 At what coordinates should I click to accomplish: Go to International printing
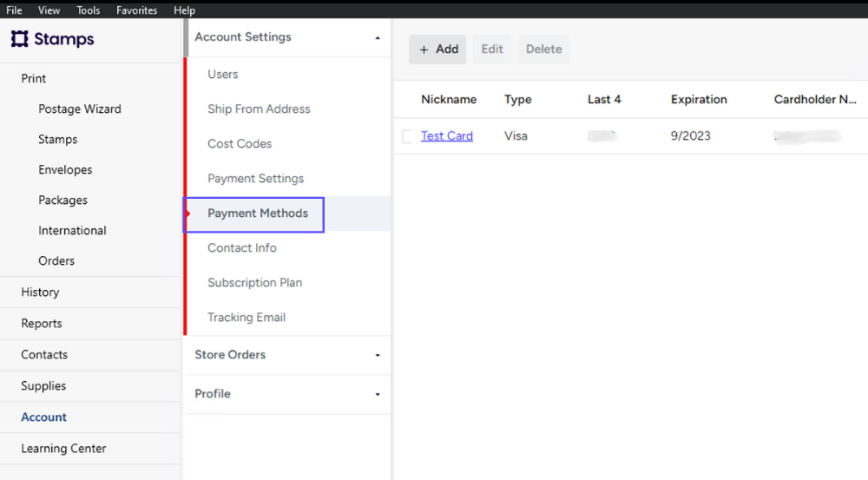coord(72,230)
